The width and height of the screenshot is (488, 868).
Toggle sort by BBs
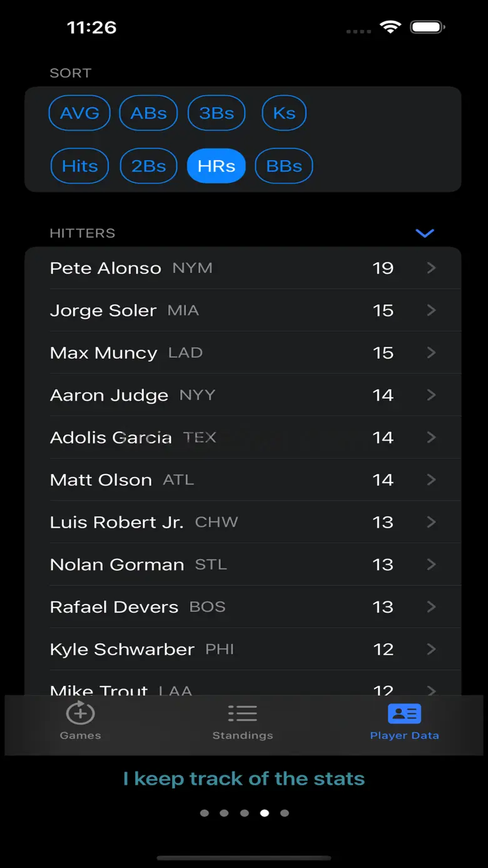tap(284, 166)
